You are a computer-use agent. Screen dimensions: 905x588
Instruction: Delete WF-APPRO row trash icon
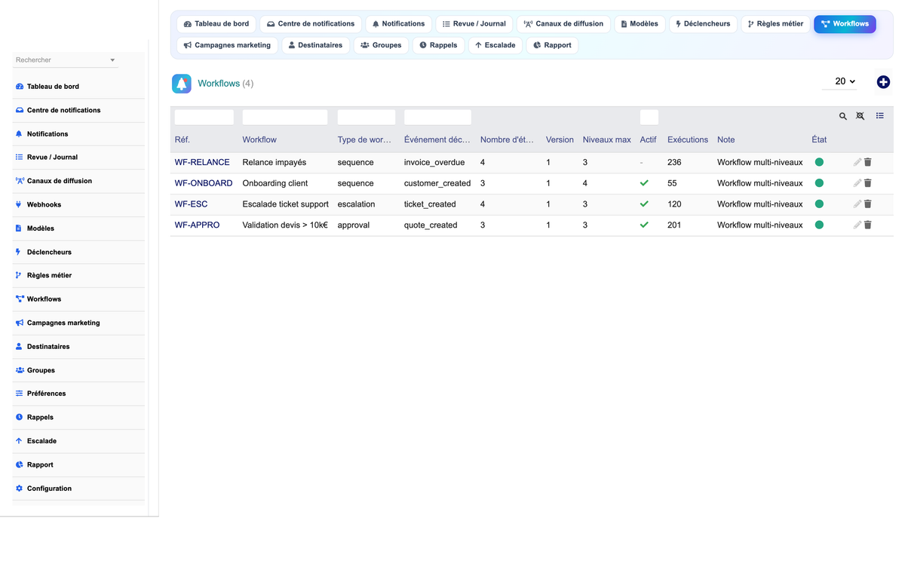pyautogui.click(x=868, y=225)
